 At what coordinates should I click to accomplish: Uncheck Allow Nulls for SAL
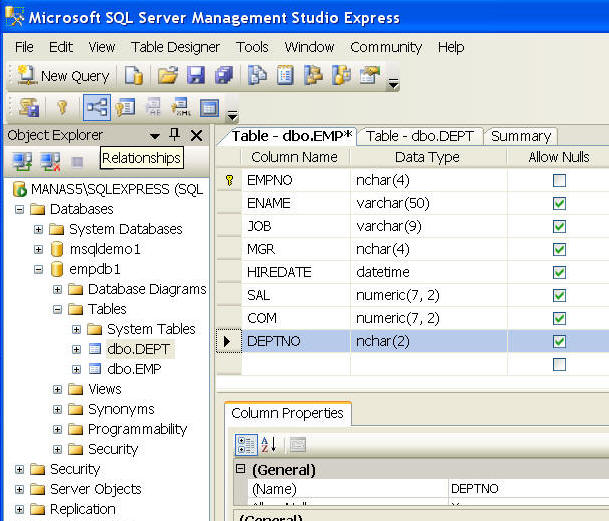point(559,295)
